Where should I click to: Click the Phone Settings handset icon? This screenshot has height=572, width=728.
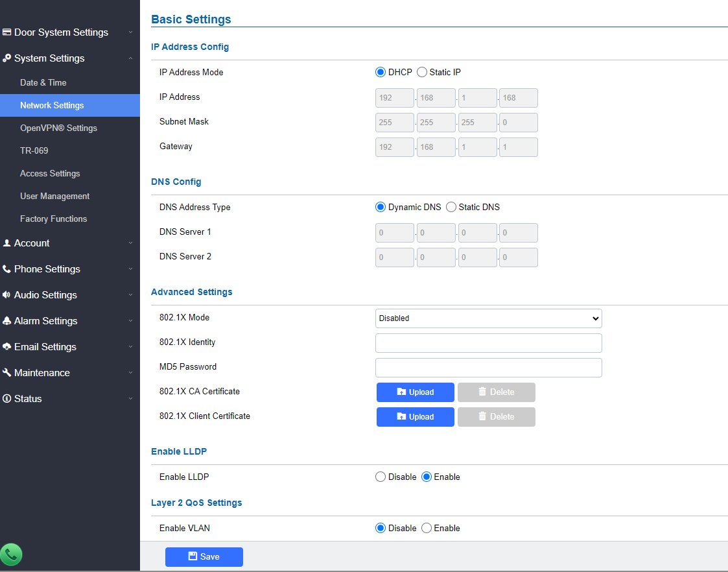[x=6, y=269]
